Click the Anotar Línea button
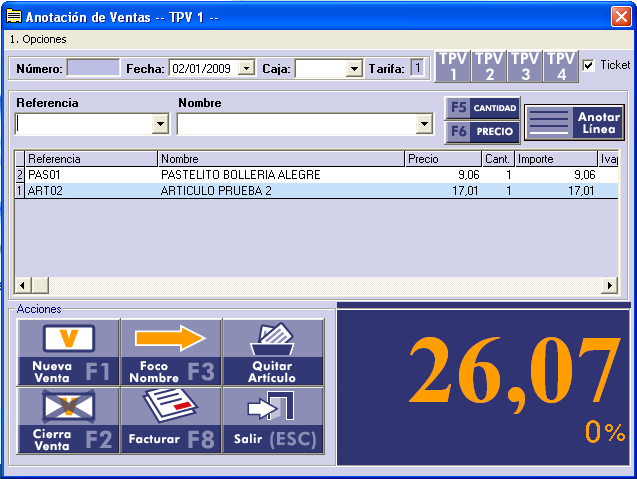Image resolution: width=637 pixels, height=479 pixels. [x=574, y=122]
